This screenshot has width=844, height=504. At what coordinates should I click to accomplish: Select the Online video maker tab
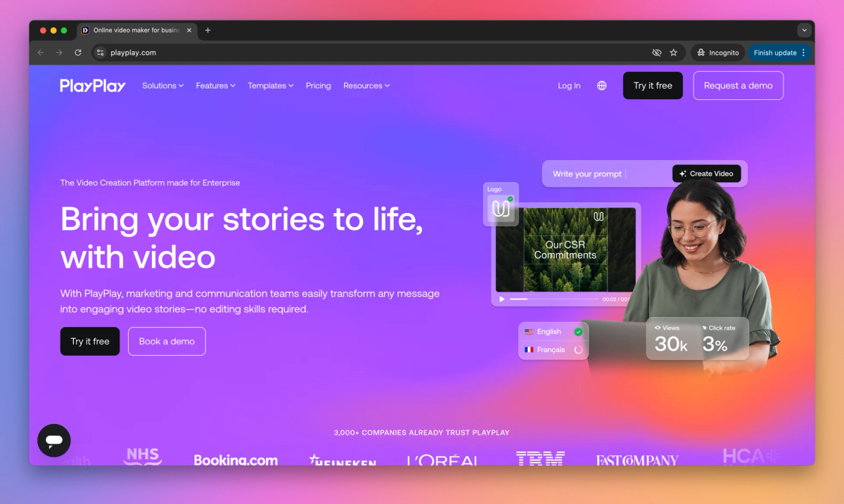pos(136,30)
